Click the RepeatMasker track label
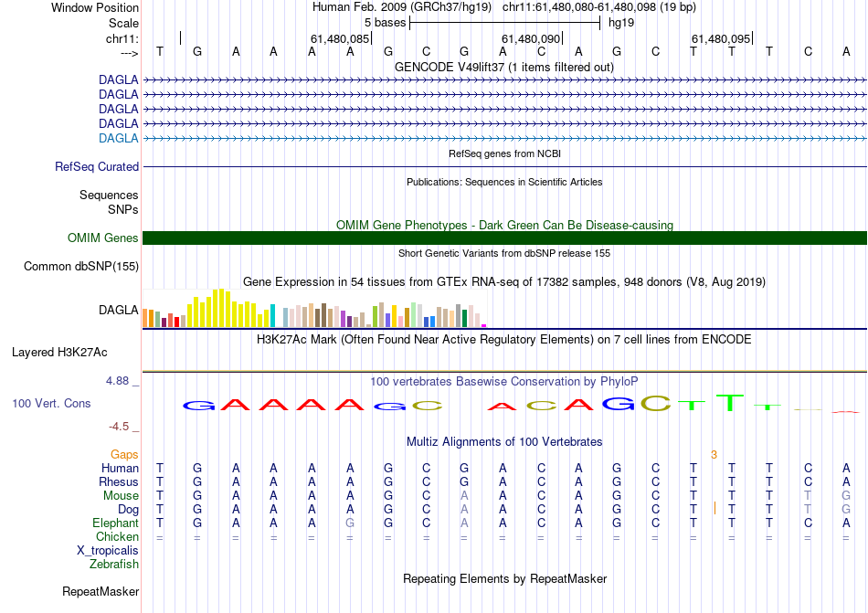The image size is (868, 613). [101, 591]
